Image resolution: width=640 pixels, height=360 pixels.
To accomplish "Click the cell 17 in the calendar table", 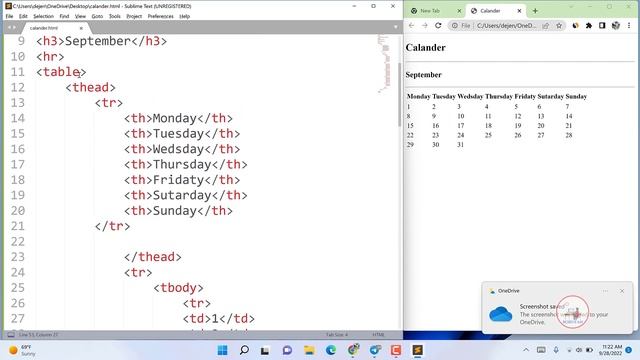I will [460, 126].
